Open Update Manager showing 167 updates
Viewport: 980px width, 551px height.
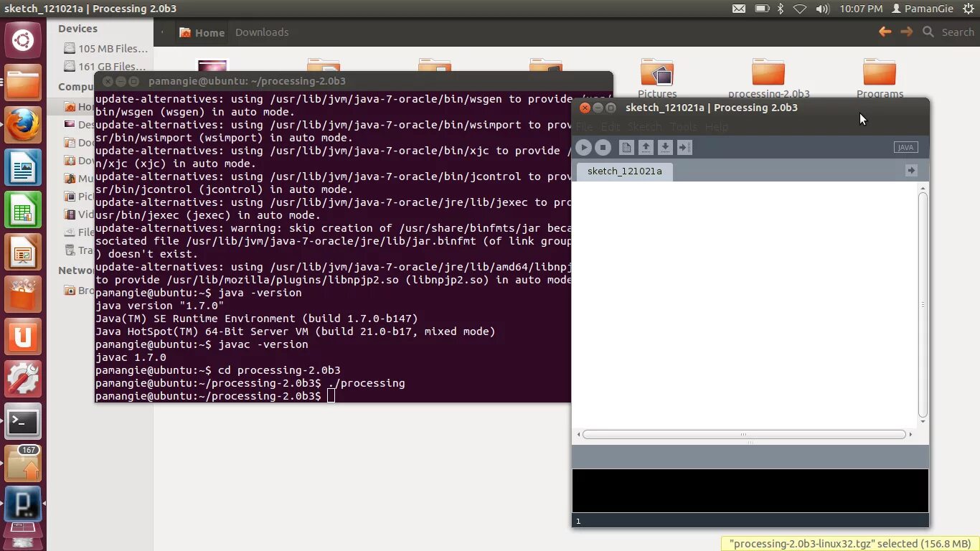pos(23,464)
